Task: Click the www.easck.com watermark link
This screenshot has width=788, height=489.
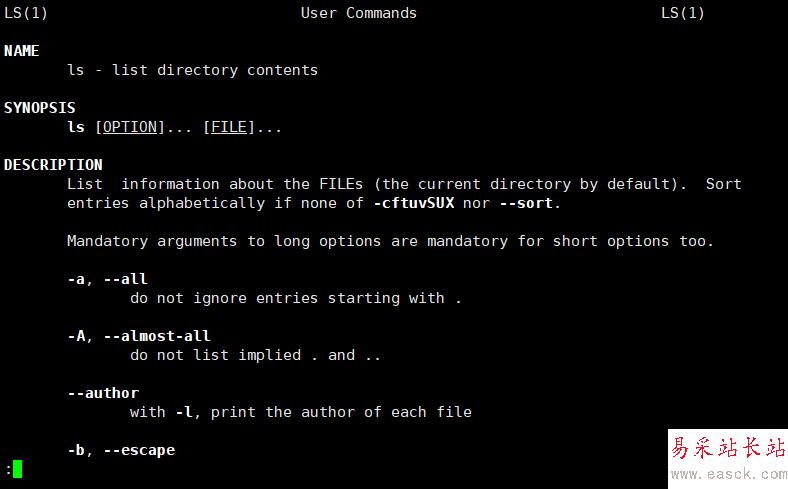Action: click(x=727, y=472)
